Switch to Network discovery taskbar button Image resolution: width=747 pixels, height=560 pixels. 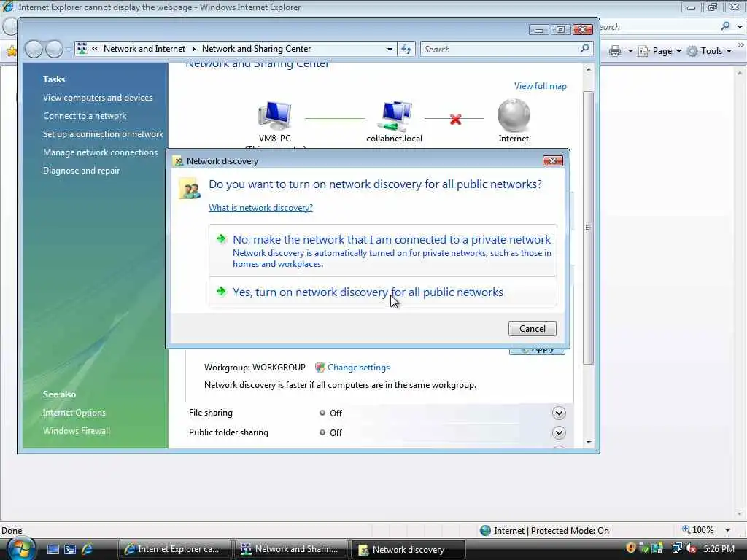(x=409, y=550)
